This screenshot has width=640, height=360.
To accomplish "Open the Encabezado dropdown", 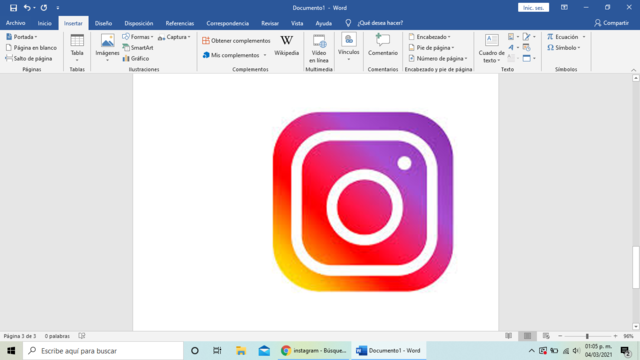I will 429,37.
